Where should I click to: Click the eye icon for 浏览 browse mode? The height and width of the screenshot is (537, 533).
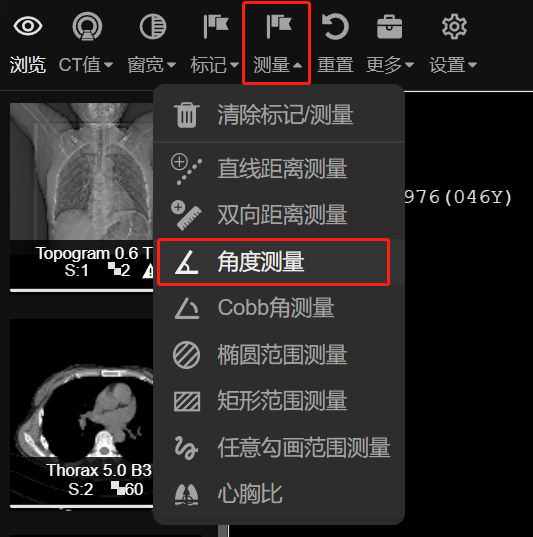point(28,26)
